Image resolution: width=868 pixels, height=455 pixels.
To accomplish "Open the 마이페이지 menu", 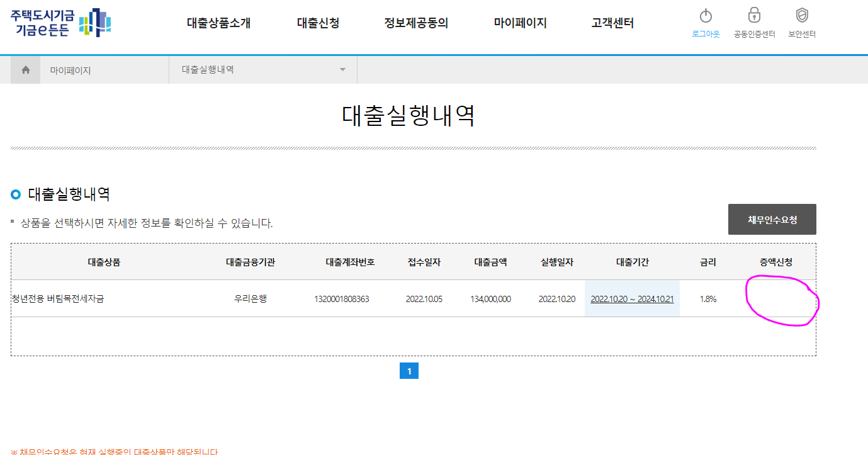I will coord(520,23).
